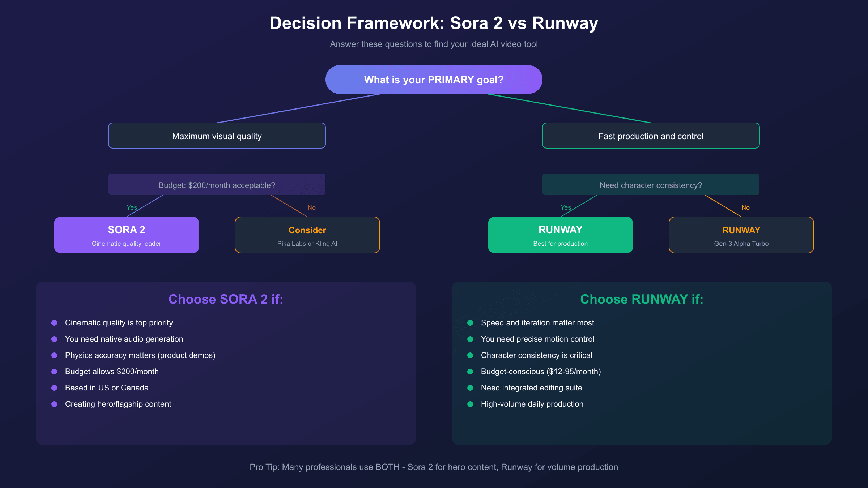Click the green bullet beside integrated editing suite

point(471,388)
